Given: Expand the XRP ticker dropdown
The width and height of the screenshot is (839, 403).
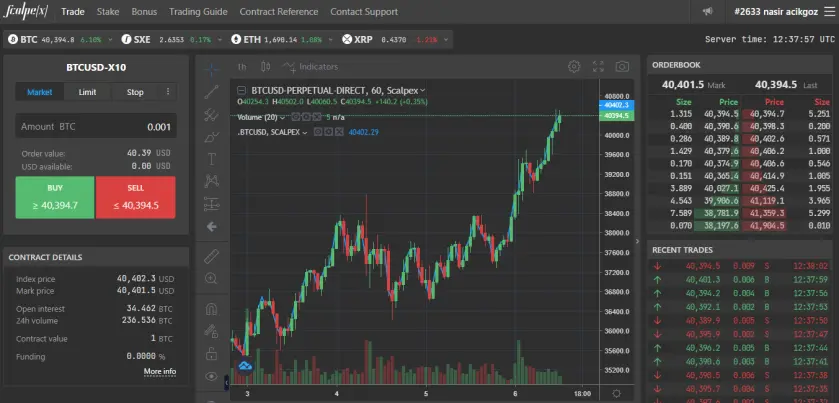Looking at the screenshot, I should pos(445,40).
